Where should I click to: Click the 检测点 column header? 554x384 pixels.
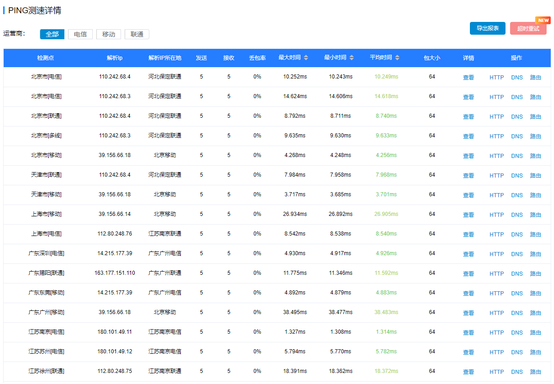point(46,58)
